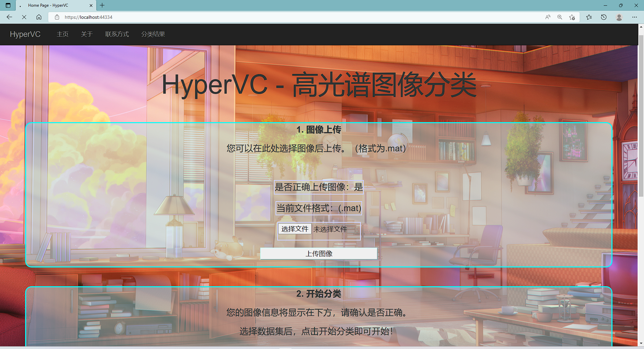The height and width of the screenshot is (349, 644).
Task: Open the 主页 nav item
Action: point(62,34)
